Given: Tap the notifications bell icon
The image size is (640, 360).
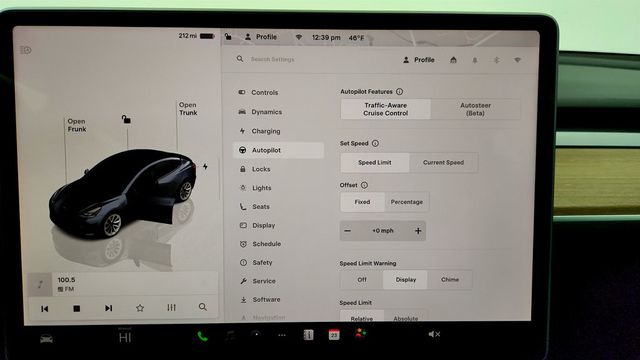Looking at the screenshot, I should coord(475,60).
